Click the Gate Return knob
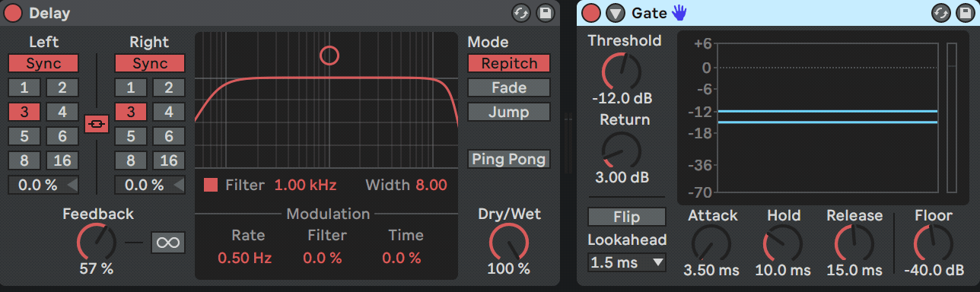The width and height of the screenshot is (980, 292). (x=622, y=151)
